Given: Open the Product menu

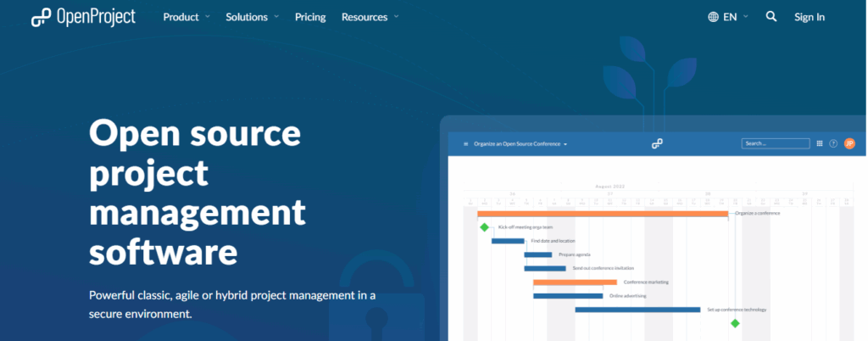Looking at the screenshot, I should [181, 17].
